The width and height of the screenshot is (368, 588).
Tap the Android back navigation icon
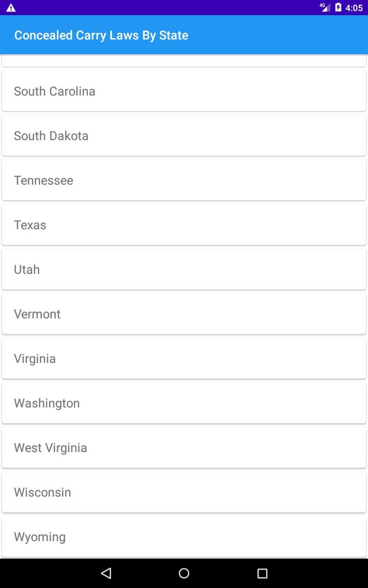(x=106, y=573)
